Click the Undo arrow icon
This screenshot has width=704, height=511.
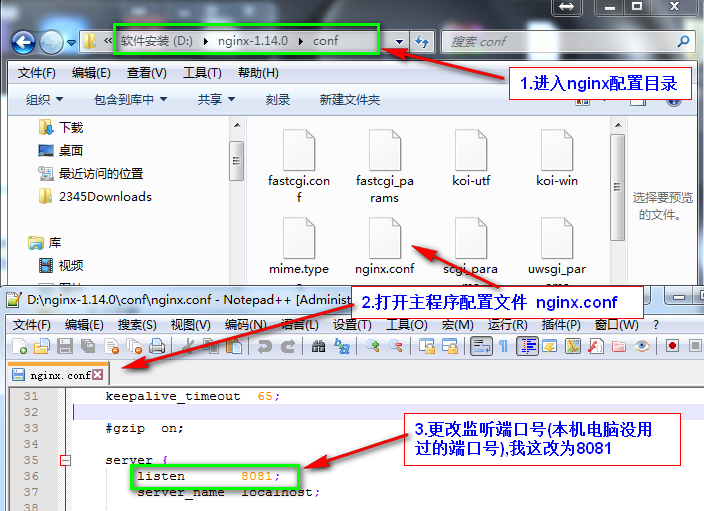tap(265, 346)
